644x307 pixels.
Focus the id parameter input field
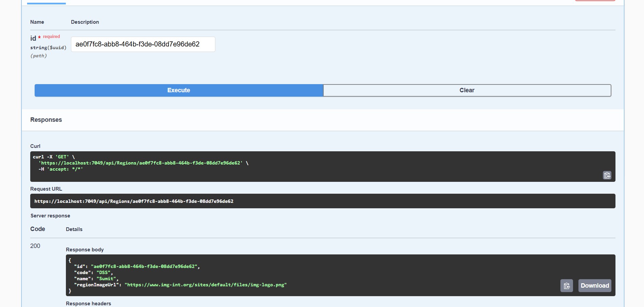point(143,44)
